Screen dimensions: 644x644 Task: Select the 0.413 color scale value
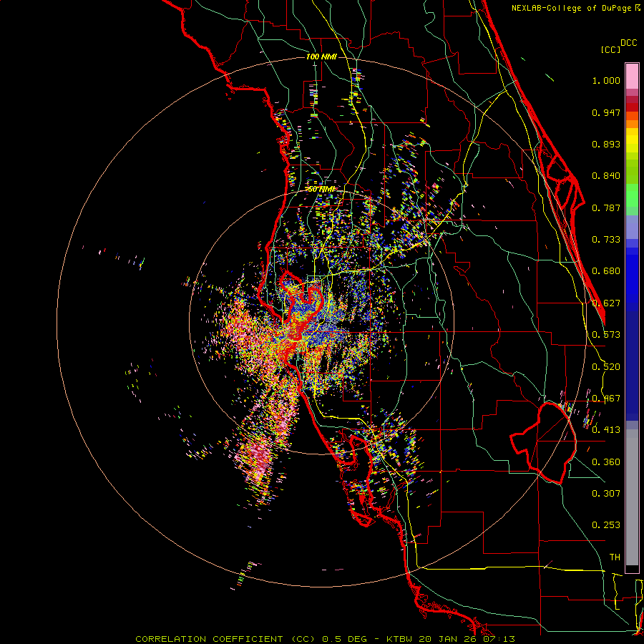point(606,430)
